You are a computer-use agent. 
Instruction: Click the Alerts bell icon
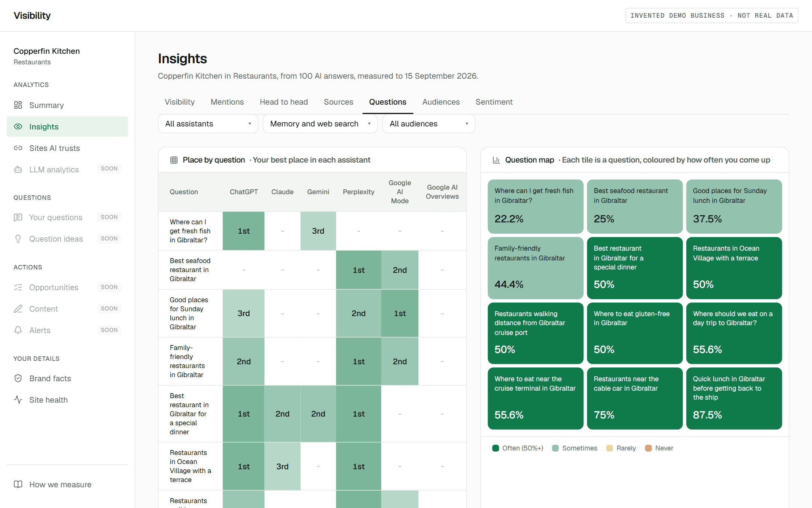[18, 330]
